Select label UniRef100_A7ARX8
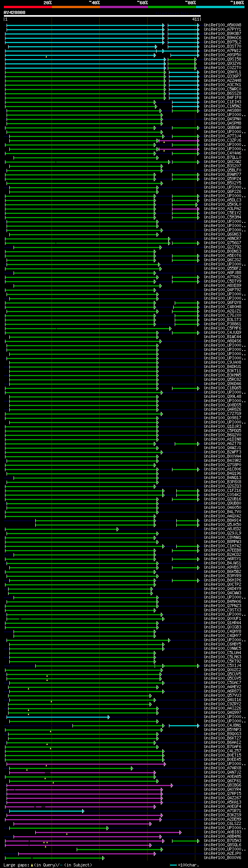 click(x=222, y=768)
